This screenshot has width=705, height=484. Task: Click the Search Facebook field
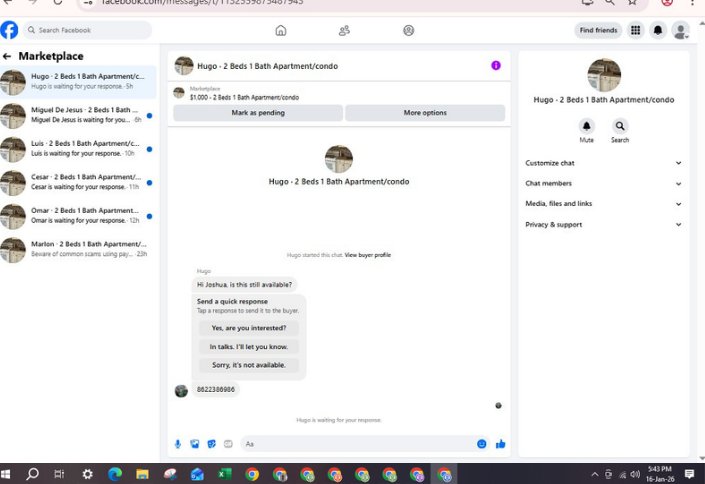pos(87,30)
